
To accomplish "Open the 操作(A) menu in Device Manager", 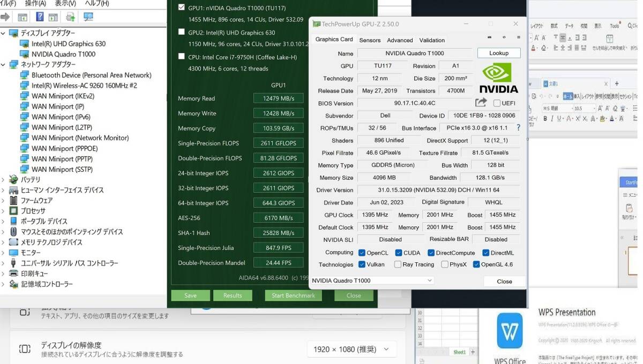I will (x=35, y=3).
